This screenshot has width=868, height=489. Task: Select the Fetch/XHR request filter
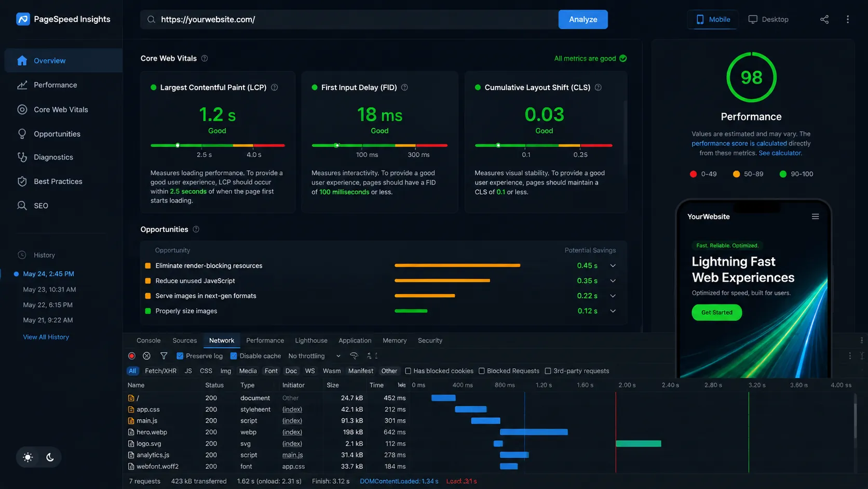coord(160,371)
